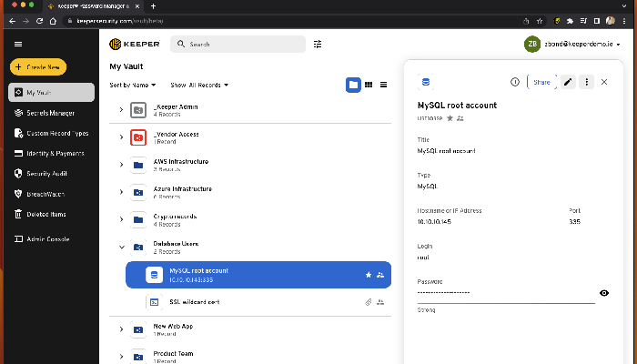Open more options three-dot menu
Screen dimensions: 637x364
coord(586,82)
